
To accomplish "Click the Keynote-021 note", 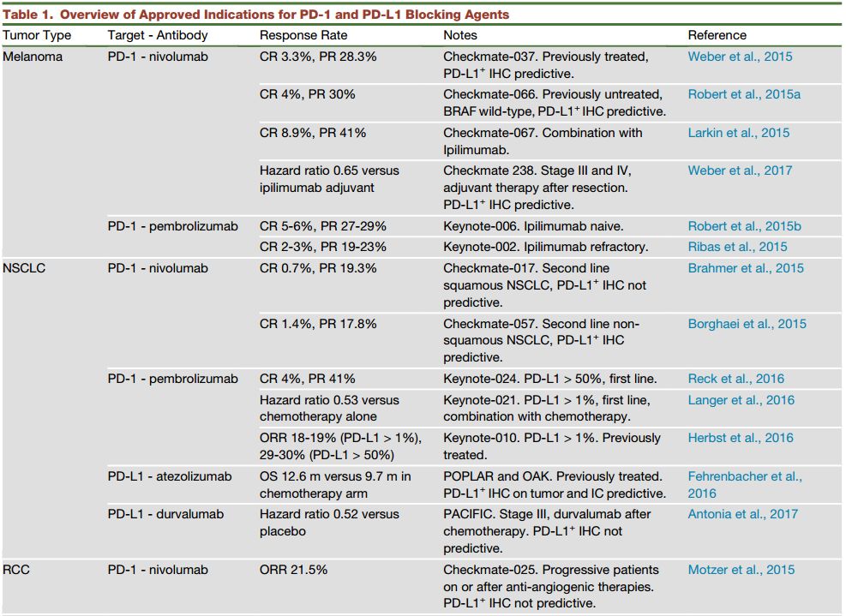I will [547, 409].
